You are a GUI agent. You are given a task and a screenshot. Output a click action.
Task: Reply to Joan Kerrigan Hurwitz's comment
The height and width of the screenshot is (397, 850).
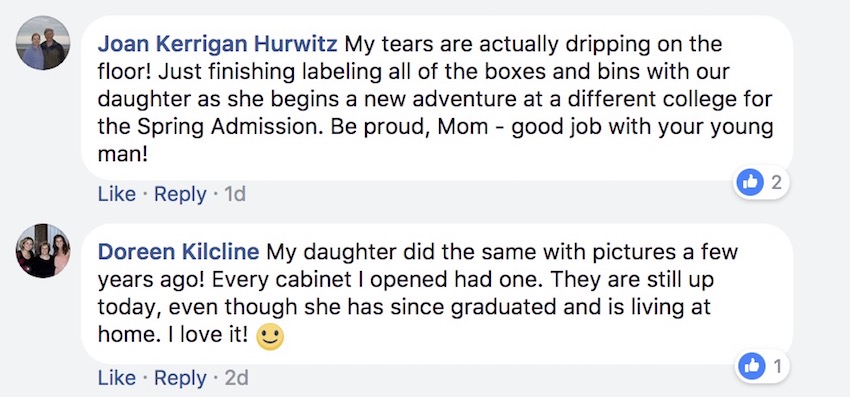180,194
